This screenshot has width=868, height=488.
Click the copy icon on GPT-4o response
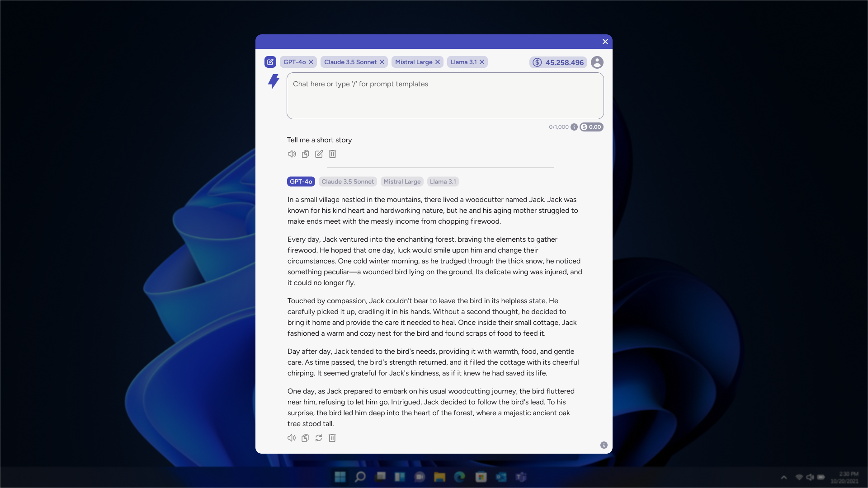point(305,438)
